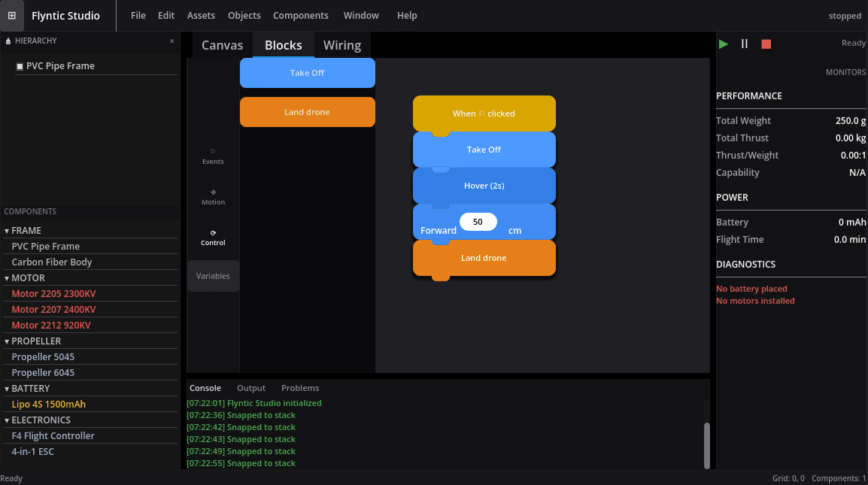Show the Output tab
Image resolution: width=868 pixels, height=485 pixels.
click(x=251, y=388)
